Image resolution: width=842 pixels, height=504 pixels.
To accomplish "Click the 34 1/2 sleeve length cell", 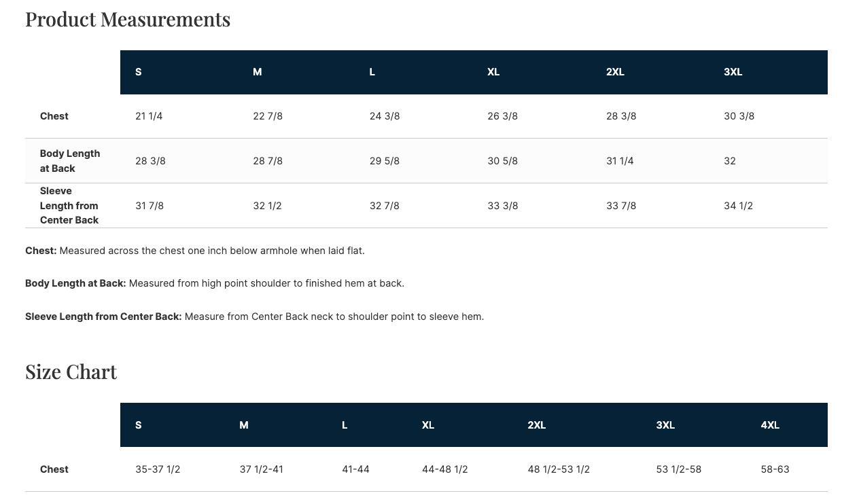I will coord(738,206).
